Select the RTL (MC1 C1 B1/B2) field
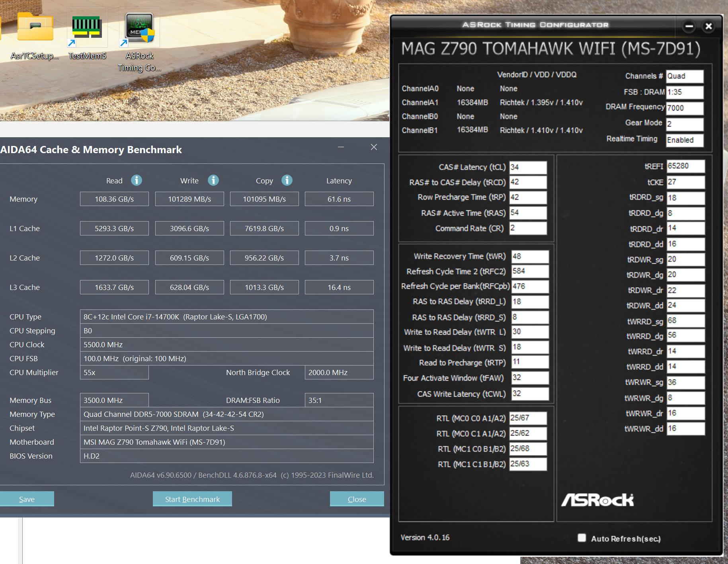The height and width of the screenshot is (564, 728). 528,464
